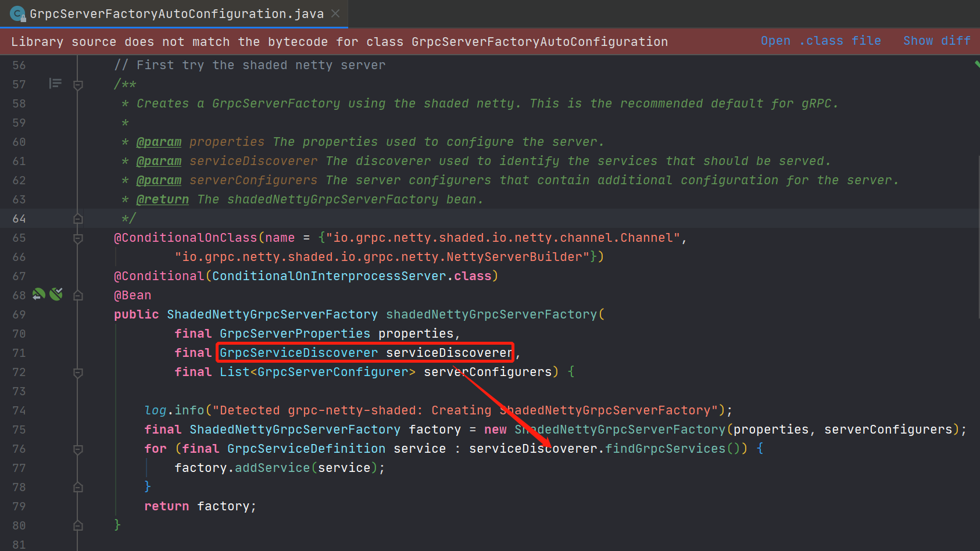This screenshot has width=980, height=551.
Task: Click the ConditionalOnInterprocessServer class reference
Action: (x=329, y=276)
